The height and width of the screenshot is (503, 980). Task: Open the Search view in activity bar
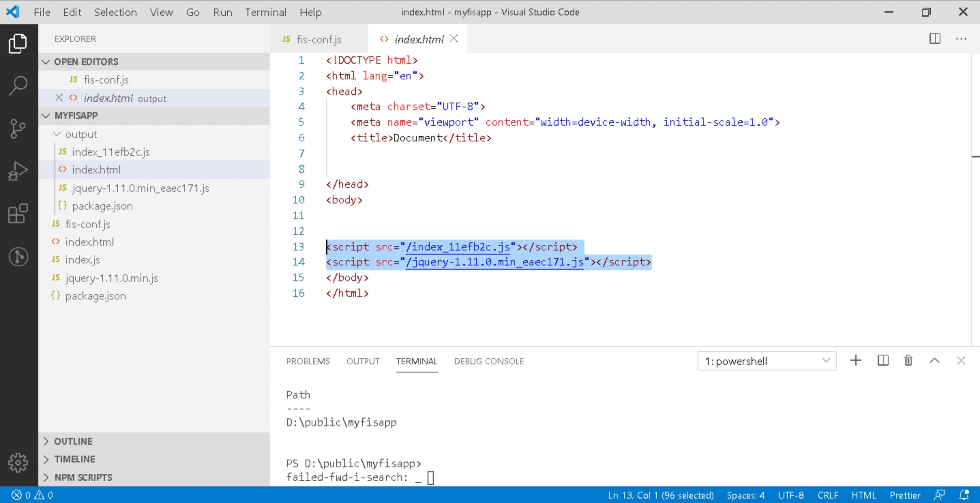[18, 86]
